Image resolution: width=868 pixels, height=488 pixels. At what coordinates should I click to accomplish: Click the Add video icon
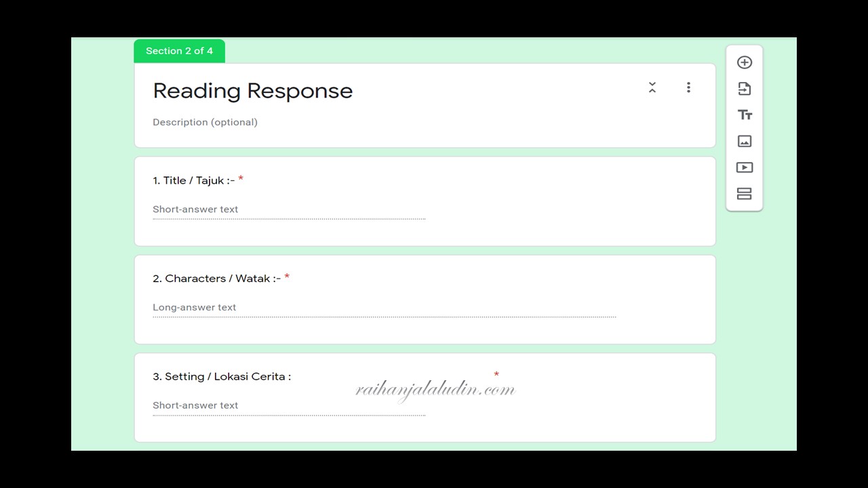[745, 167]
